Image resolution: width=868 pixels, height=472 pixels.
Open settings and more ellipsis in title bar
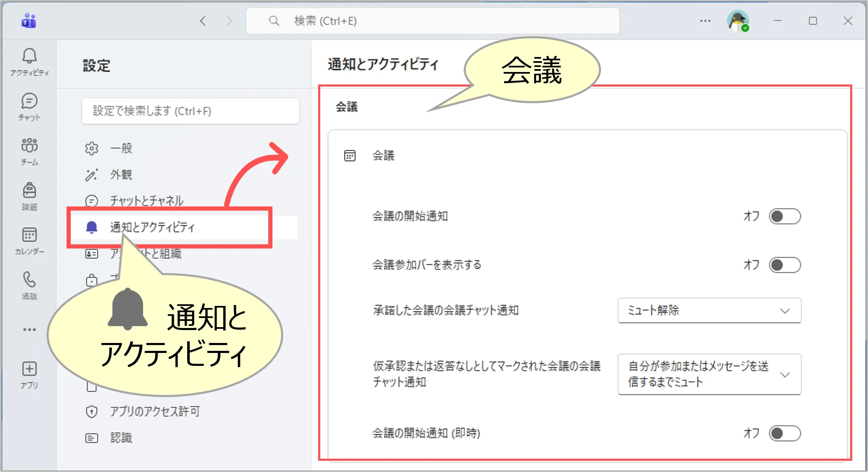705,21
